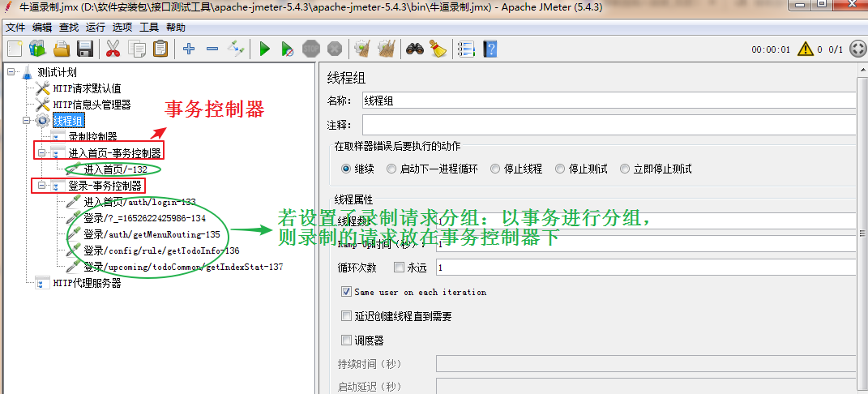Open Search using binoculars icon
The height and width of the screenshot is (394, 868).
[x=415, y=49]
